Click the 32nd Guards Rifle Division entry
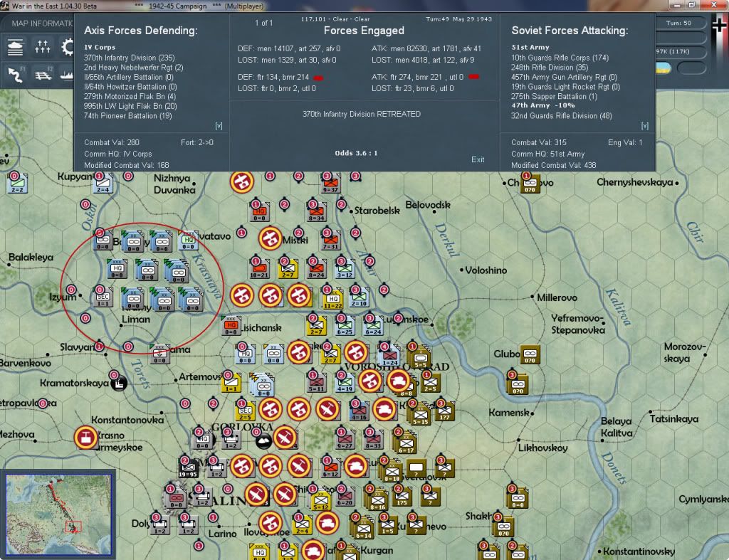The width and height of the screenshot is (729, 560). tap(561, 116)
